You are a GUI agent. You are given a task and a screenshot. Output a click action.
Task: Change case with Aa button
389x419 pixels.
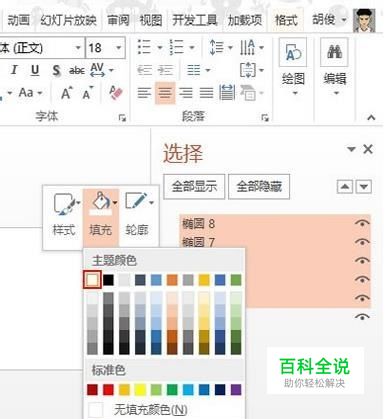point(31,93)
